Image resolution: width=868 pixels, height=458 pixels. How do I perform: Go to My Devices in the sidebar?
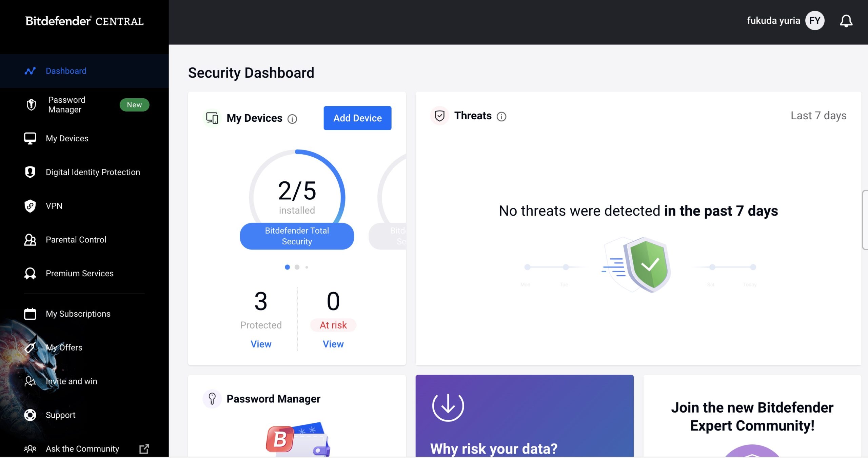tap(84, 138)
